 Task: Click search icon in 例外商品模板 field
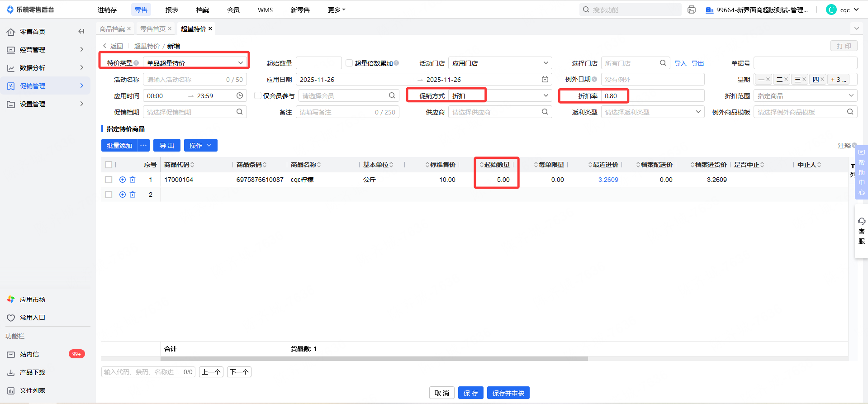(850, 112)
